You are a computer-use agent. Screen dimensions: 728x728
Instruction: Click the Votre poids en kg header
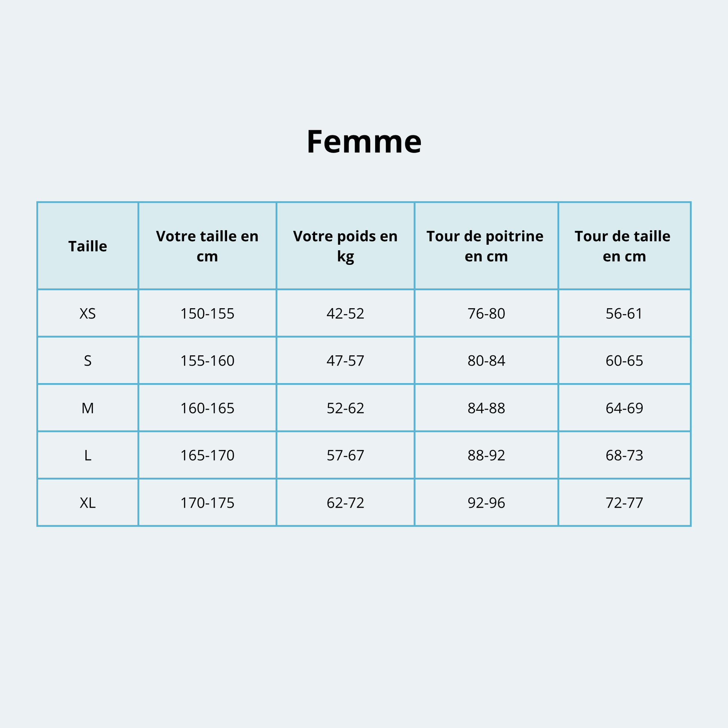click(x=345, y=246)
